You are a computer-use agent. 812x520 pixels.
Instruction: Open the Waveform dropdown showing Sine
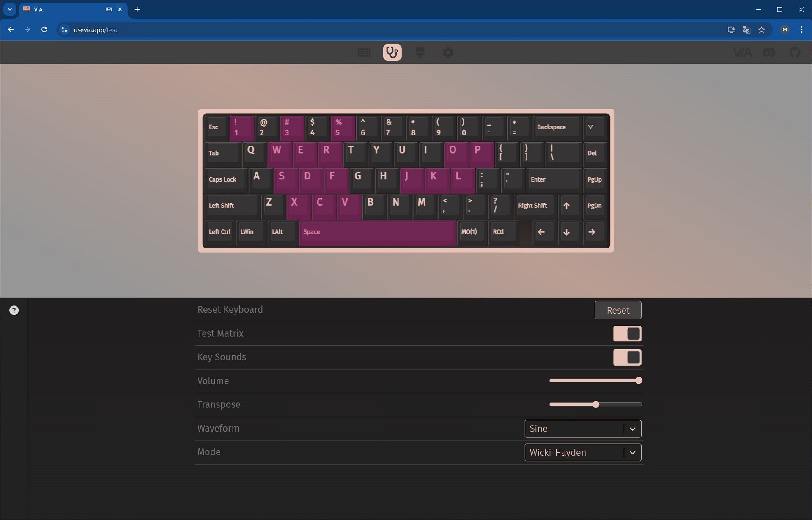coord(583,429)
